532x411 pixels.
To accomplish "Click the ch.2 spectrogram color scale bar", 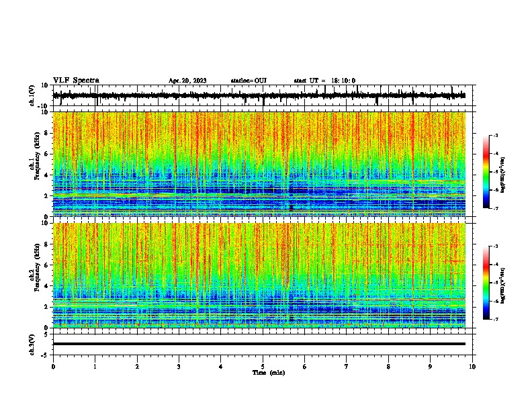I will pos(486,283).
